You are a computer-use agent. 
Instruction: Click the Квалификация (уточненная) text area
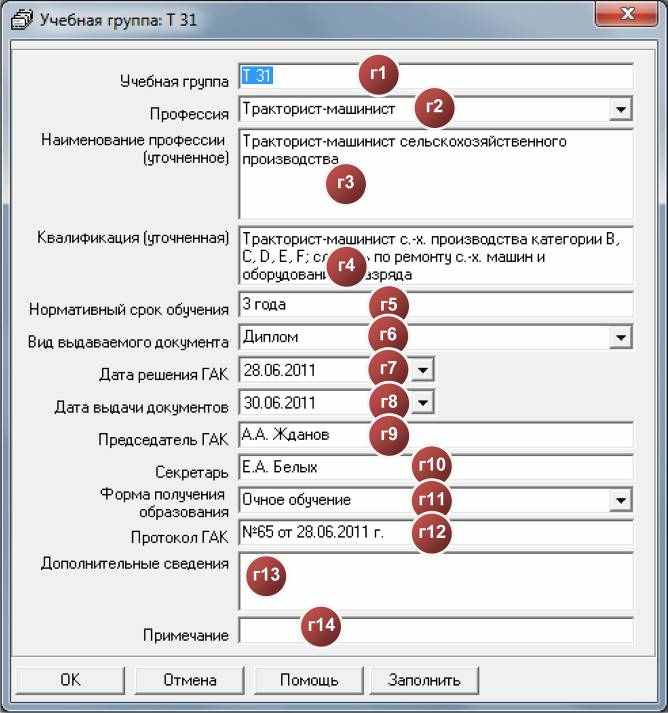tap(436, 256)
